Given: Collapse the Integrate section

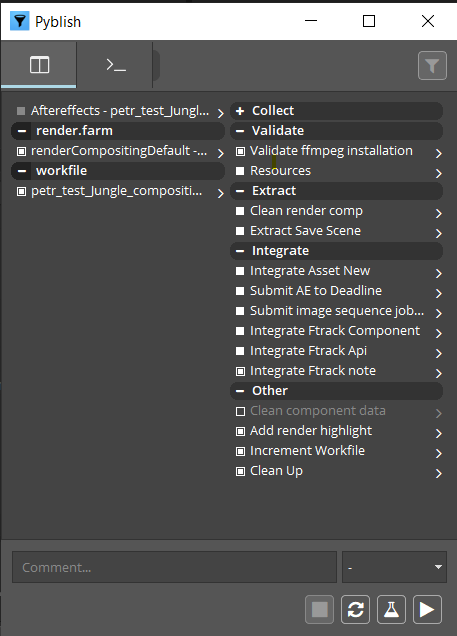Looking at the screenshot, I should (x=240, y=251).
